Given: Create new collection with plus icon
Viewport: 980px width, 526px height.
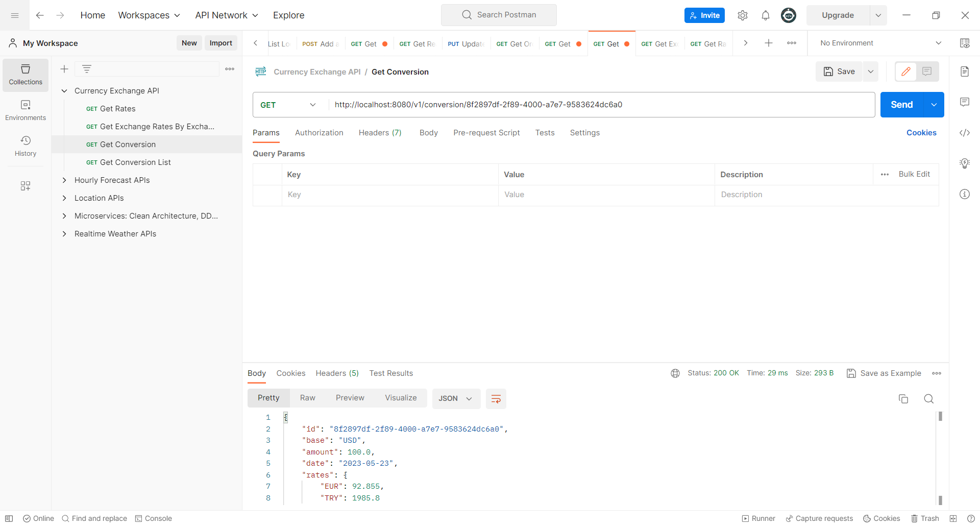Looking at the screenshot, I should click(x=64, y=69).
